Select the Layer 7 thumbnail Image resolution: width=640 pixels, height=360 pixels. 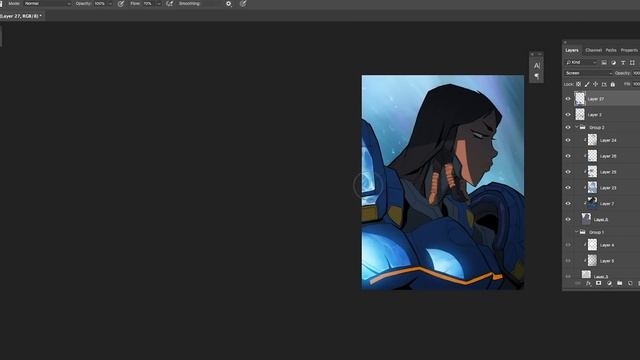592,203
